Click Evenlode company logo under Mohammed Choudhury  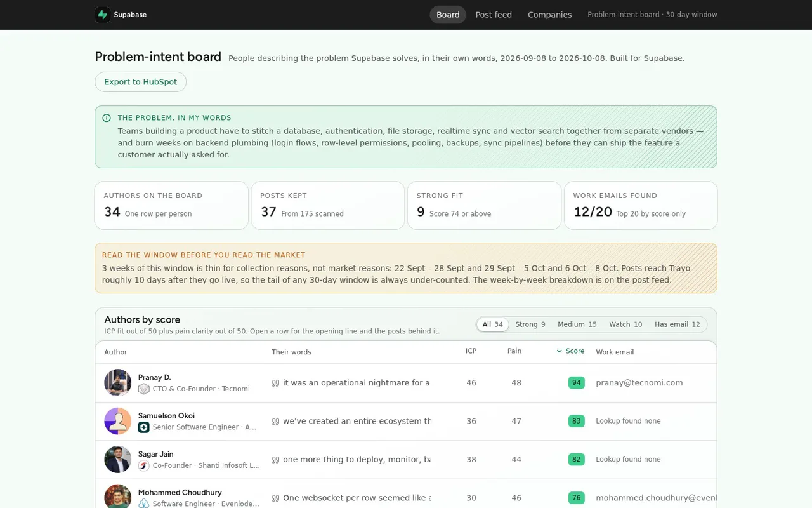(144, 504)
